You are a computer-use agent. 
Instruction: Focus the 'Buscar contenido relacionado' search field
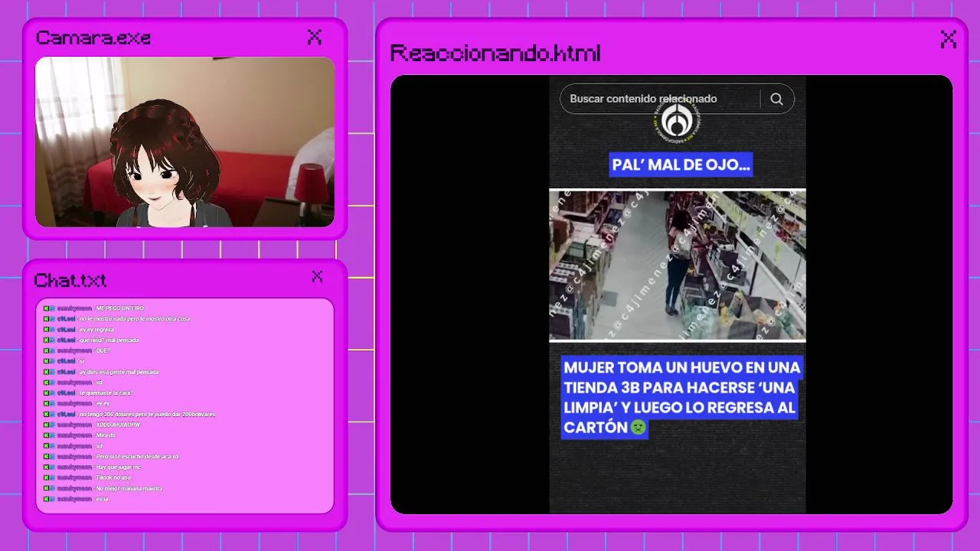pyautogui.click(x=677, y=99)
